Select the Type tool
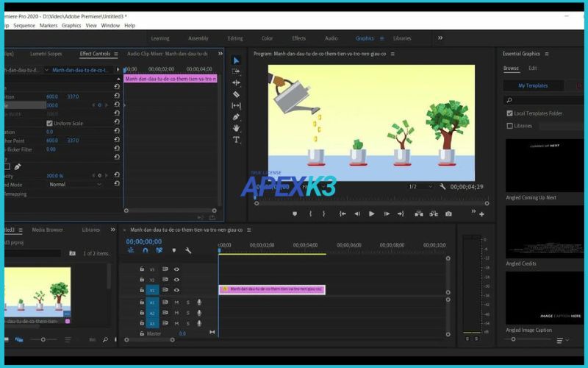 click(236, 140)
